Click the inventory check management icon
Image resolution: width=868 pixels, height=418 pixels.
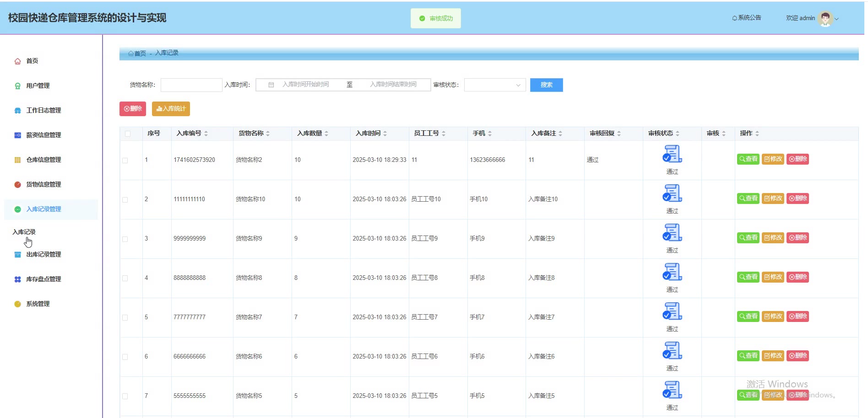click(x=17, y=279)
